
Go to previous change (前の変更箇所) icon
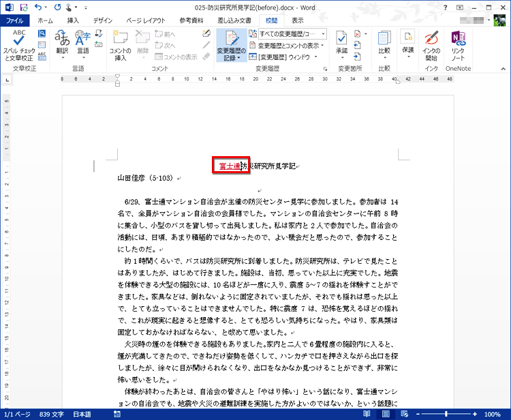(358, 45)
